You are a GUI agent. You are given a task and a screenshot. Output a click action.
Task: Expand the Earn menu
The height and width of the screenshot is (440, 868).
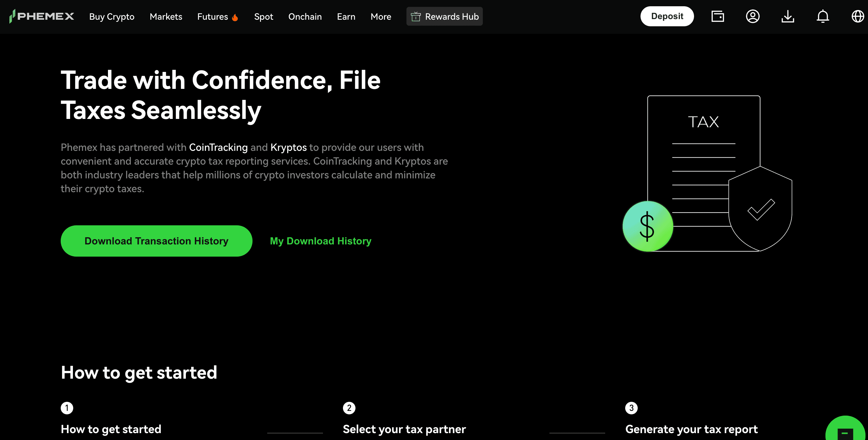pos(346,17)
